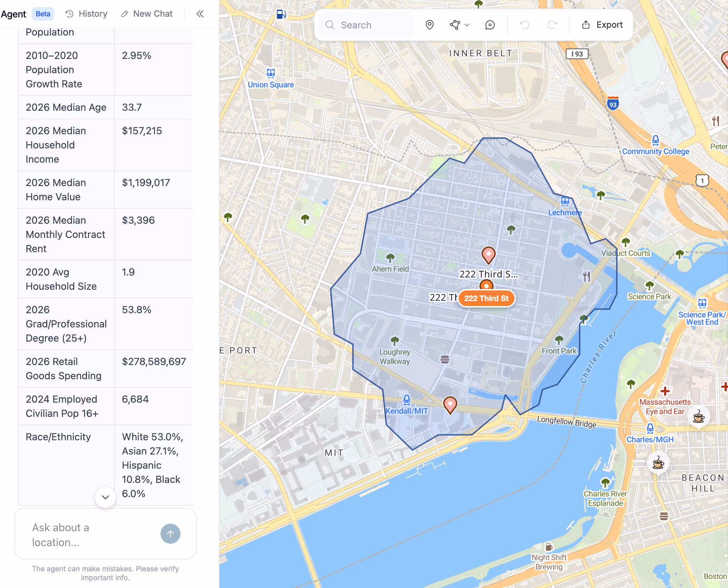Viewport: 728px width, 588px height.
Task: Click the Kendall/MIT subway icon
Action: [x=407, y=400]
